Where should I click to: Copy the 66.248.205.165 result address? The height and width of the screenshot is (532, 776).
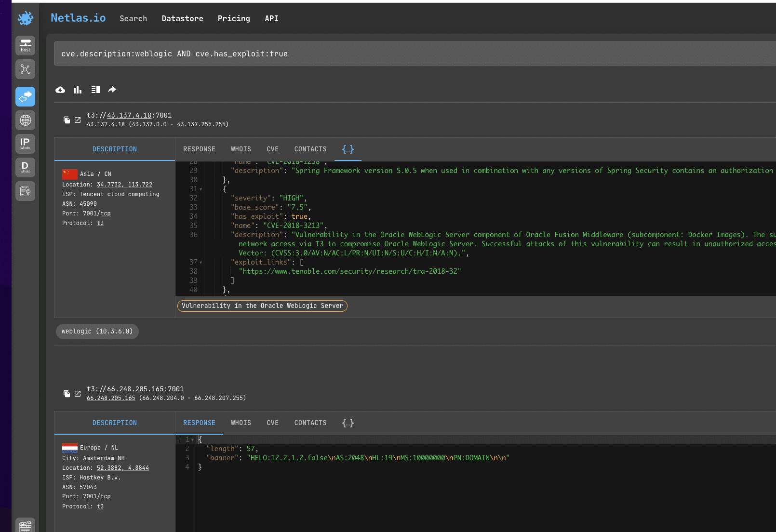click(67, 394)
